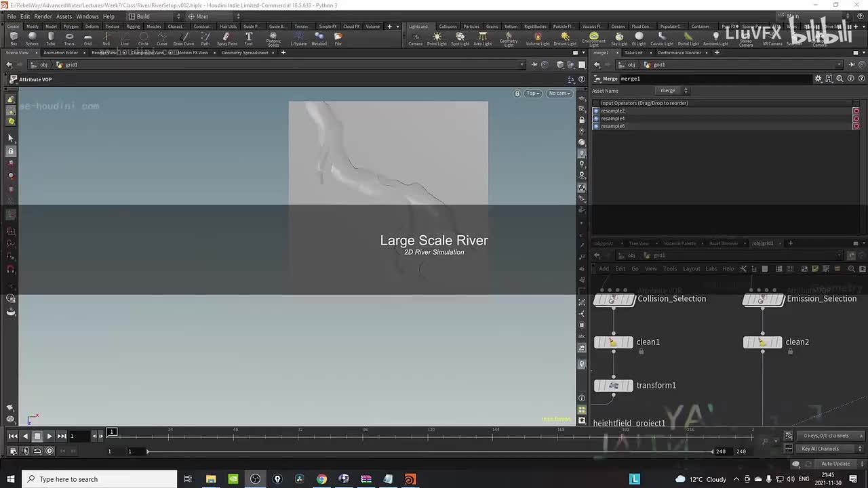The image size is (868, 488).
Task: Click the Collision_Selection node icon
Action: tap(614, 299)
